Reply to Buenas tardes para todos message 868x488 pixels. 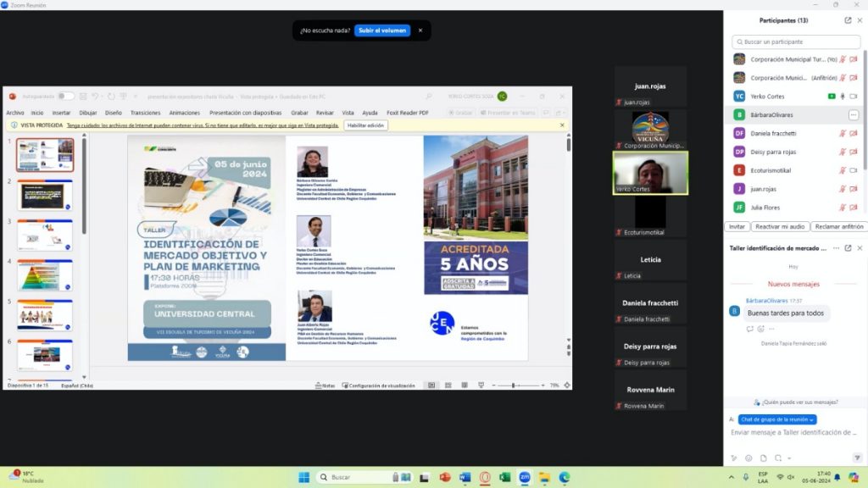point(749,329)
